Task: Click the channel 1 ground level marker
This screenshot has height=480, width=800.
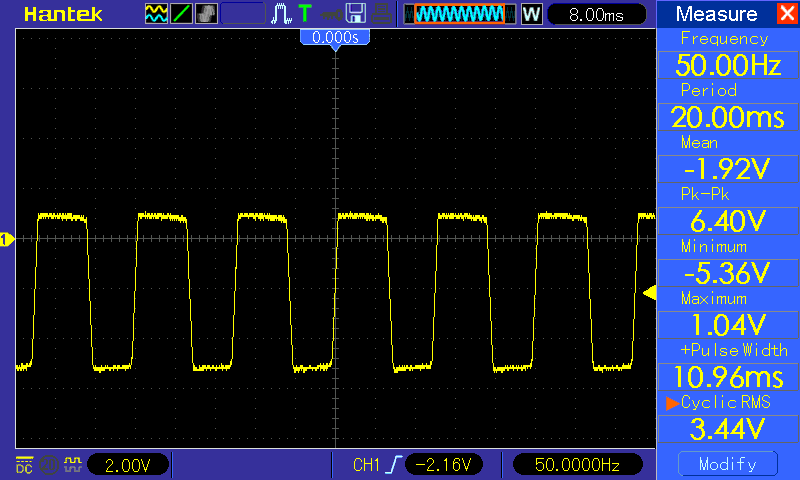Action: tap(7, 239)
